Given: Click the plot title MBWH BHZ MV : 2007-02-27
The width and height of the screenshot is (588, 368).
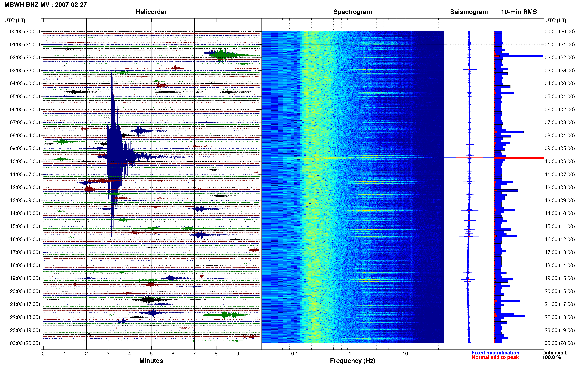Looking at the screenshot, I should (x=45, y=5).
